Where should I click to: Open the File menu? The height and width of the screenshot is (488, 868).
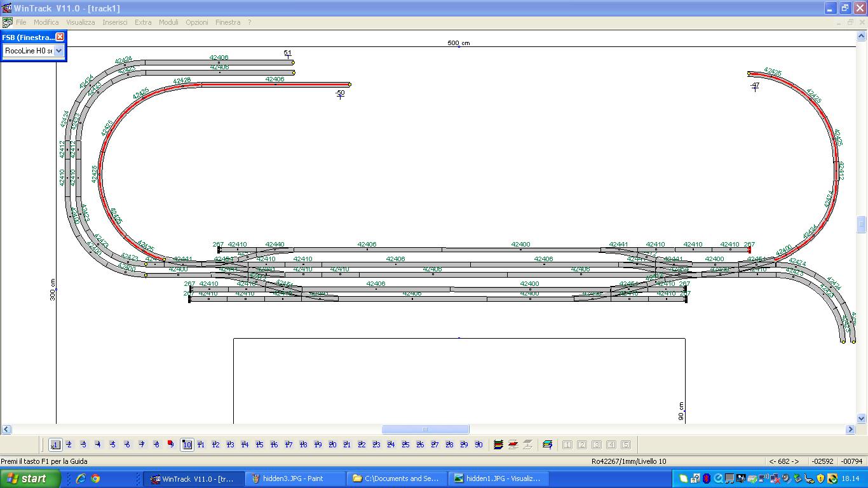click(x=21, y=22)
